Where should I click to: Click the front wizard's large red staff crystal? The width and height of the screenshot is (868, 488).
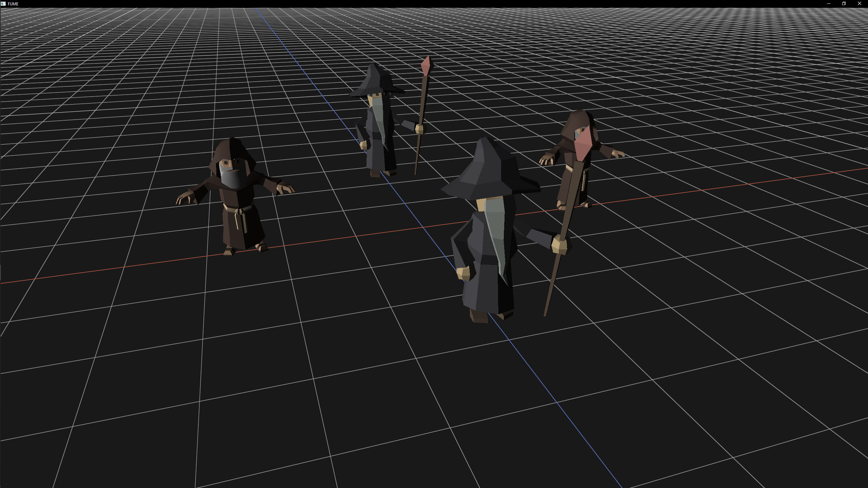coord(583,143)
